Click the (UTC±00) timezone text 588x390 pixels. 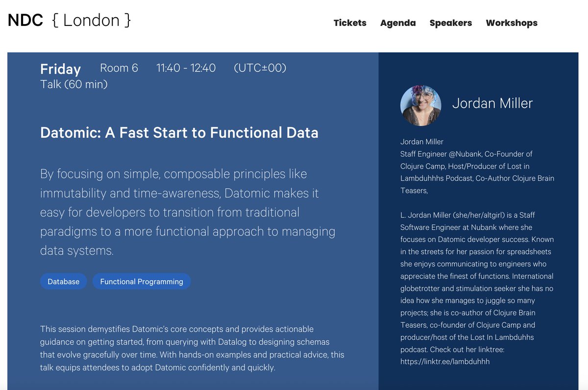tap(260, 68)
